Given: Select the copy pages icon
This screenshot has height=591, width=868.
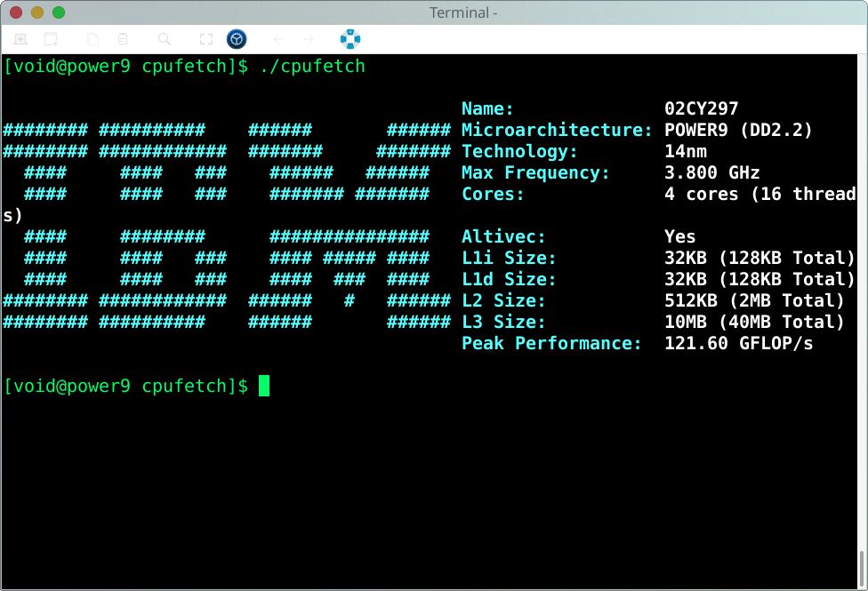Looking at the screenshot, I should point(92,39).
